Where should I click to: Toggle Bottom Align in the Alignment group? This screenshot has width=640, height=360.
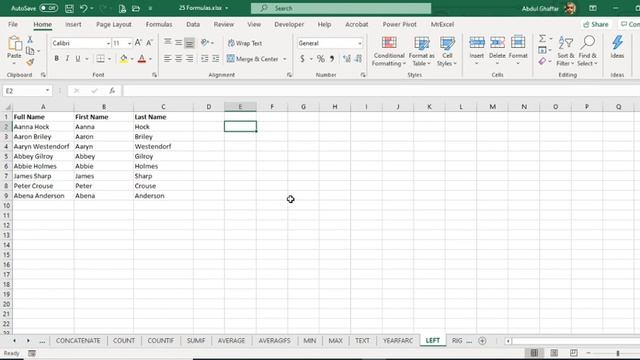point(189,42)
